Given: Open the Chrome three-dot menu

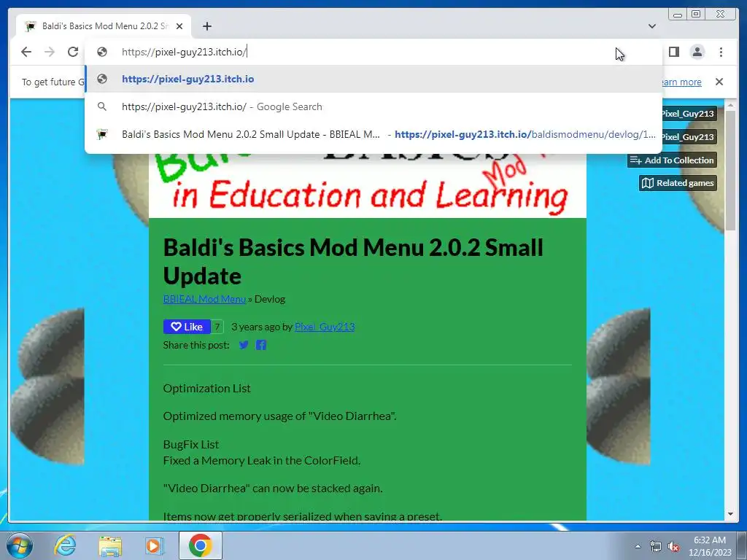Looking at the screenshot, I should click(721, 52).
